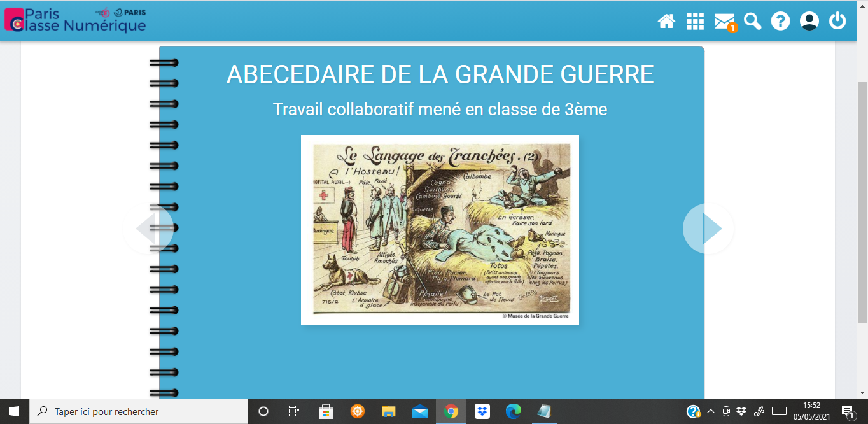Click the Paris Classe Numérique logo
This screenshot has width=868, height=424.
tap(75, 20)
